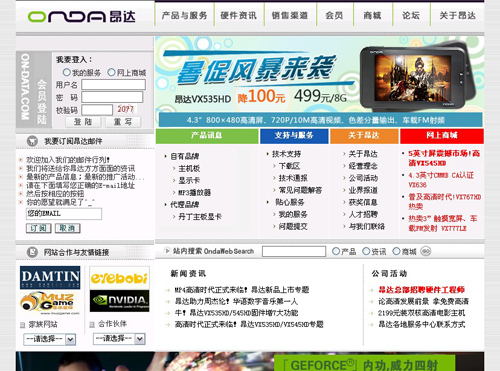
Task: Select the 网上商城 login radio button
Action: [111, 72]
